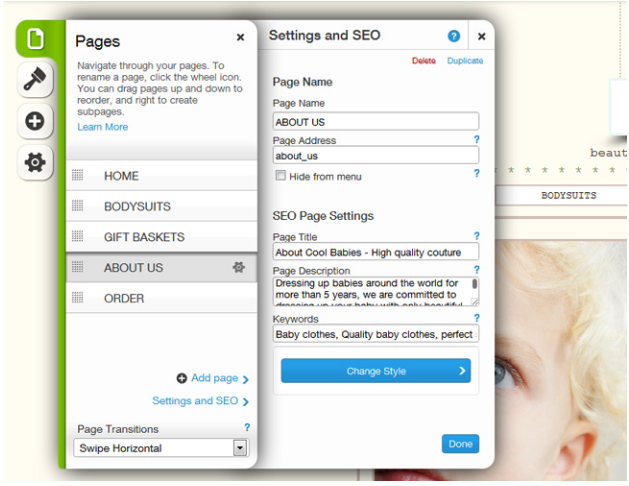
Task: Click the Done button
Action: pos(460,444)
